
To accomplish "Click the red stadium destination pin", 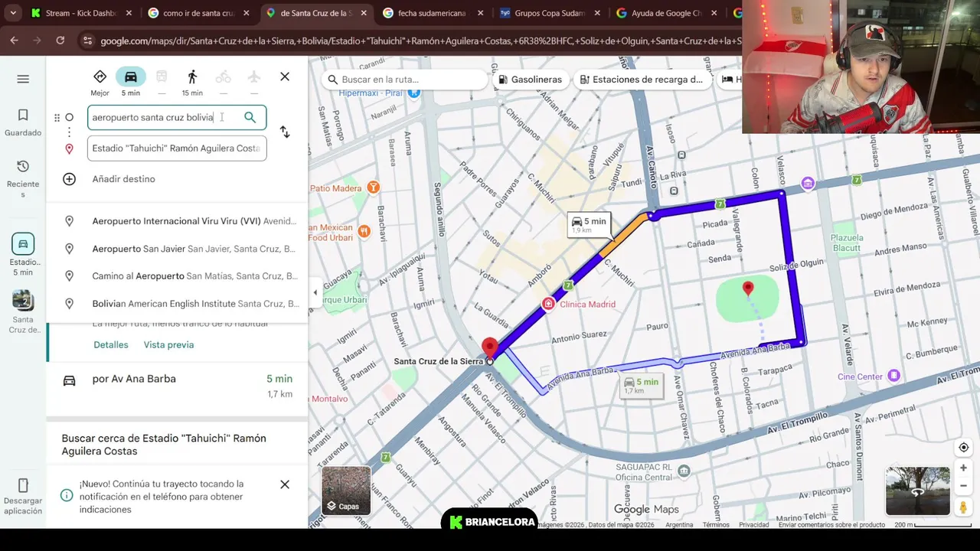I will point(748,289).
